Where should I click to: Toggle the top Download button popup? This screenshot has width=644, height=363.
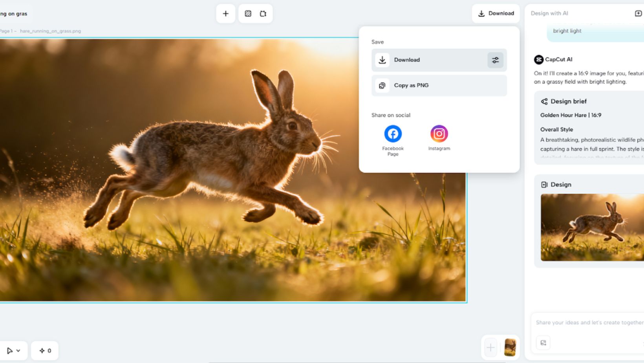tap(496, 13)
